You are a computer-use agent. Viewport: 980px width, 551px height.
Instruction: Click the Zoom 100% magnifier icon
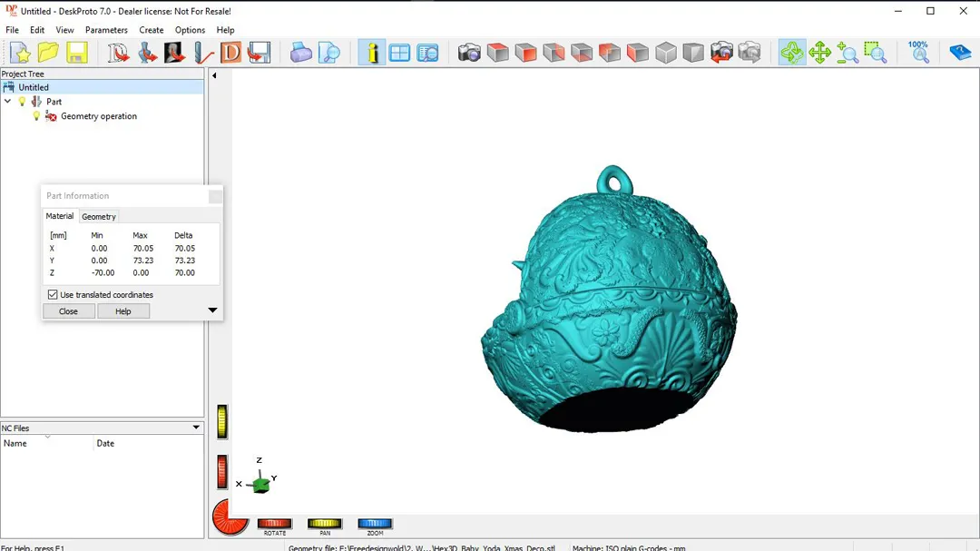[x=918, y=52]
